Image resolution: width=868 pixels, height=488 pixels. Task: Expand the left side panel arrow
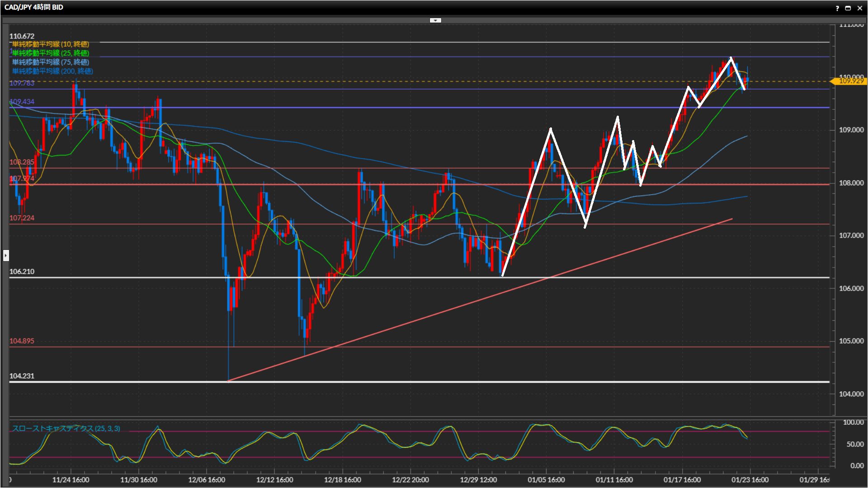[x=5, y=256]
